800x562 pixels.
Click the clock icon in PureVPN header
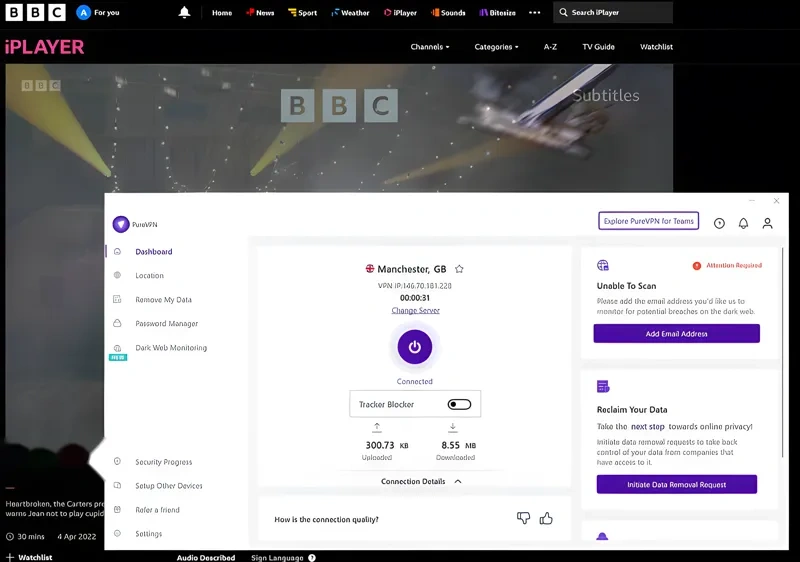(x=719, y=223)
